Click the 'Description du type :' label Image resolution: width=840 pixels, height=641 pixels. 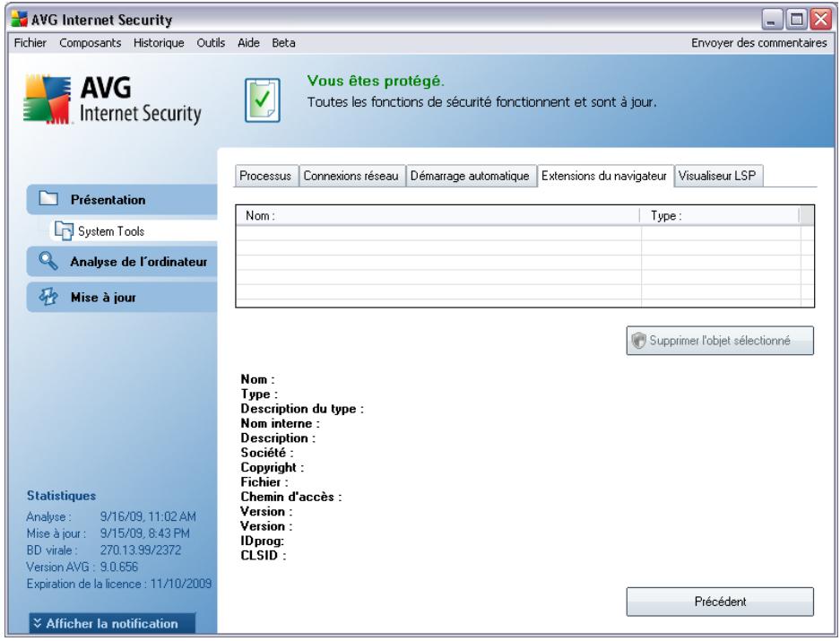point(302,409)
